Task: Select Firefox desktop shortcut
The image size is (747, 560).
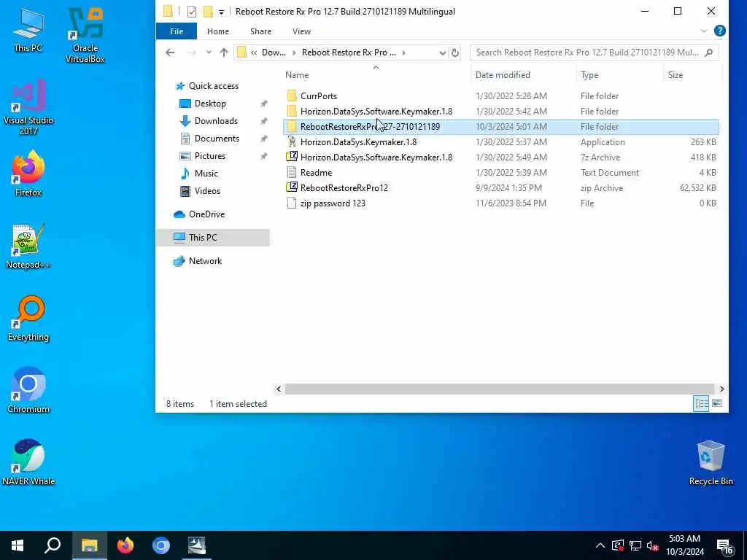Action: click(28, 174)
